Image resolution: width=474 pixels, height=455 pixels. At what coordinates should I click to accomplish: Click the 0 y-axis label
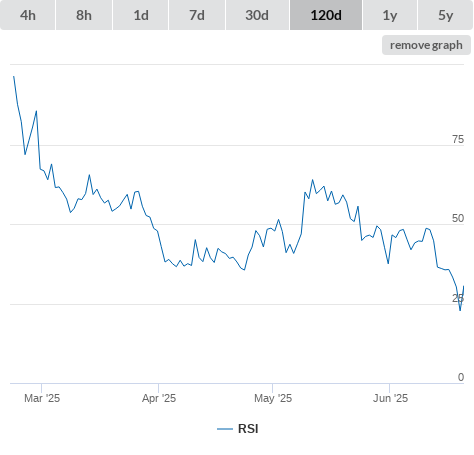pyautogui.click(x=461, y=377)
